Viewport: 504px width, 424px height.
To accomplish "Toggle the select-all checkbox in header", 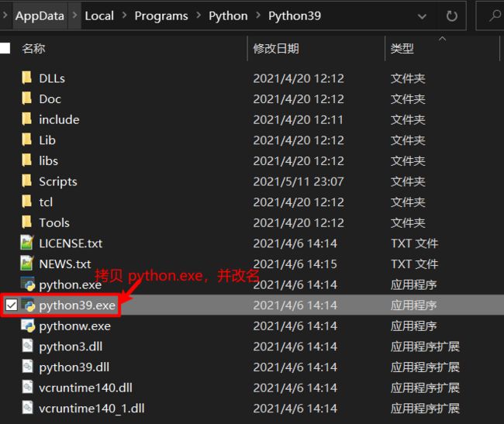I will (x=5, y=49).
